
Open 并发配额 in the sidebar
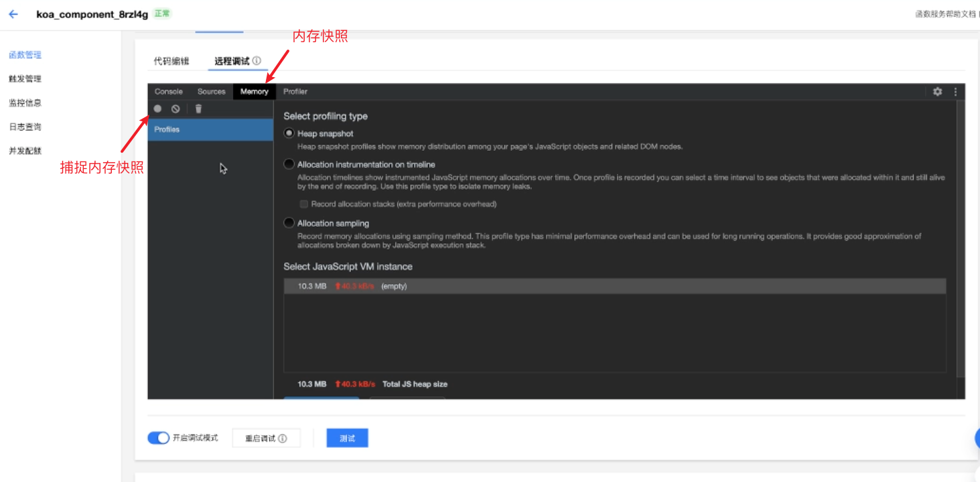tap(25, 151)
